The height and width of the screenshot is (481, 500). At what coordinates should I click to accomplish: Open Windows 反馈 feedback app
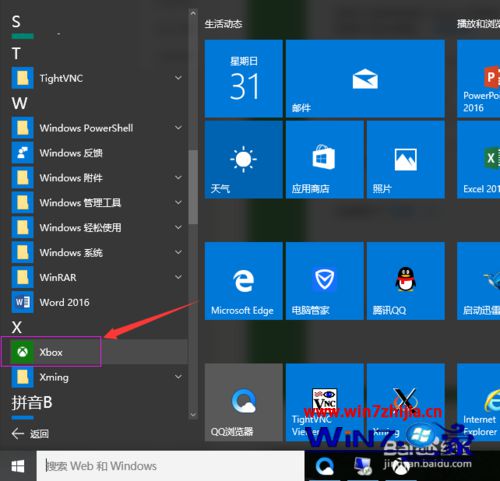click(94, 153)
